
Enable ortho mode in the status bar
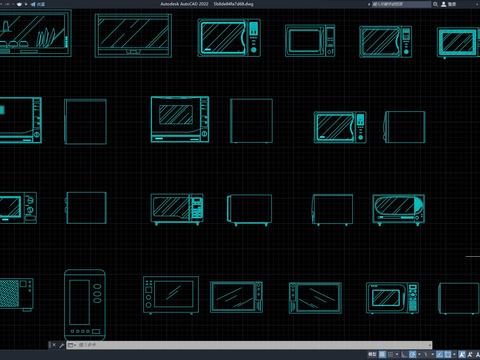[x=404, y=354]
